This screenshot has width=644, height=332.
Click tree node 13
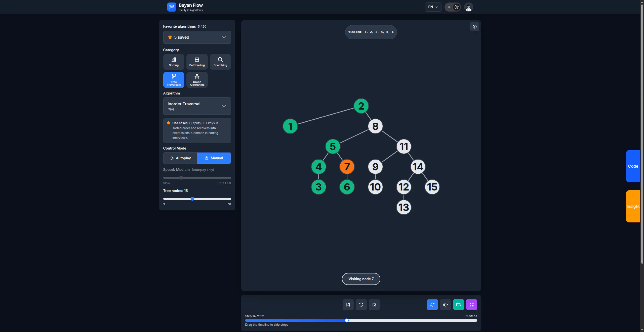[404, 207]
